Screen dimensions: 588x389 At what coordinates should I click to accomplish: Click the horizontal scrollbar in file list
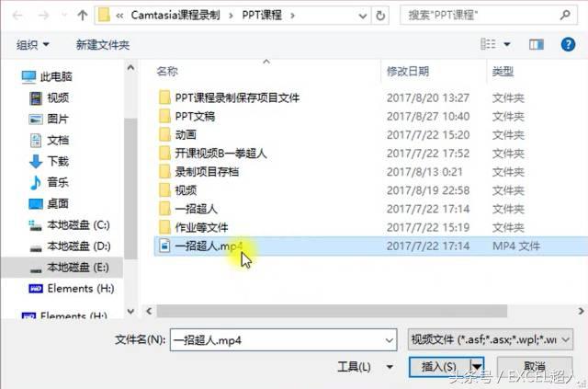(x=332, y=311)
